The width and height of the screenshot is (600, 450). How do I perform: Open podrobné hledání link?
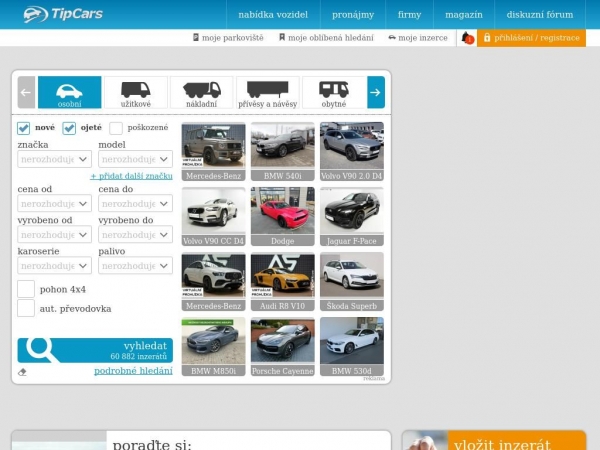133,371
